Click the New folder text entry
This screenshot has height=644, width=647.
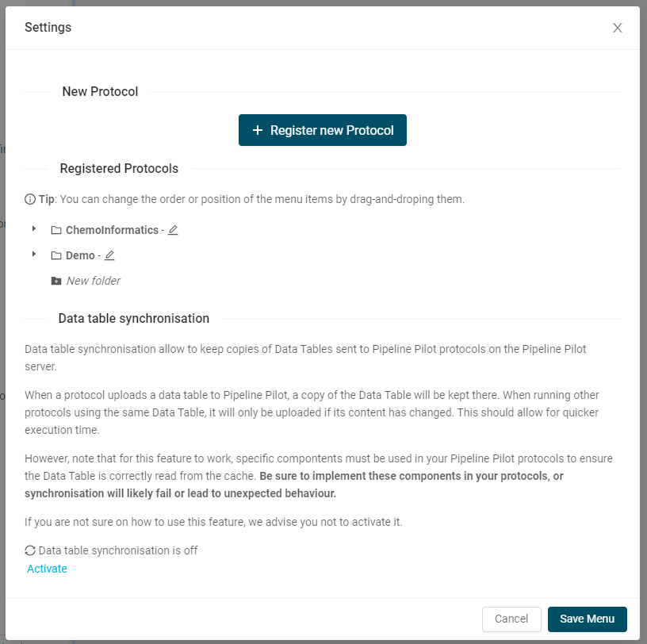(x=94, y=281)
